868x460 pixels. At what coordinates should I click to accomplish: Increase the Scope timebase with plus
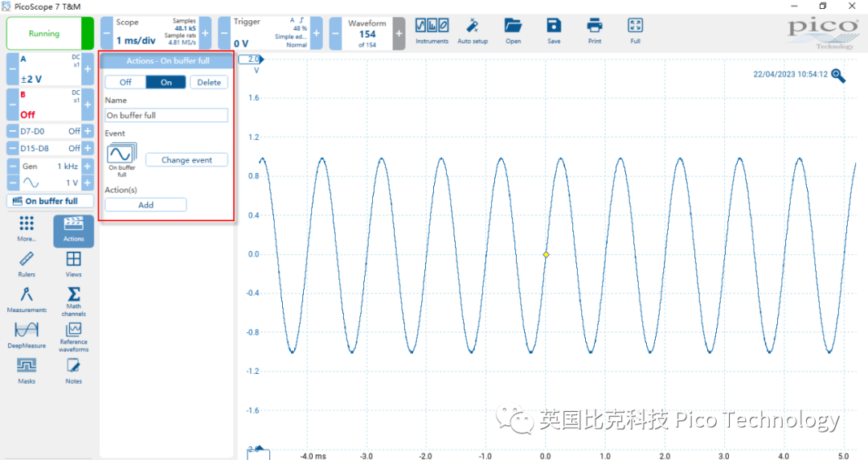click(206, 33)
